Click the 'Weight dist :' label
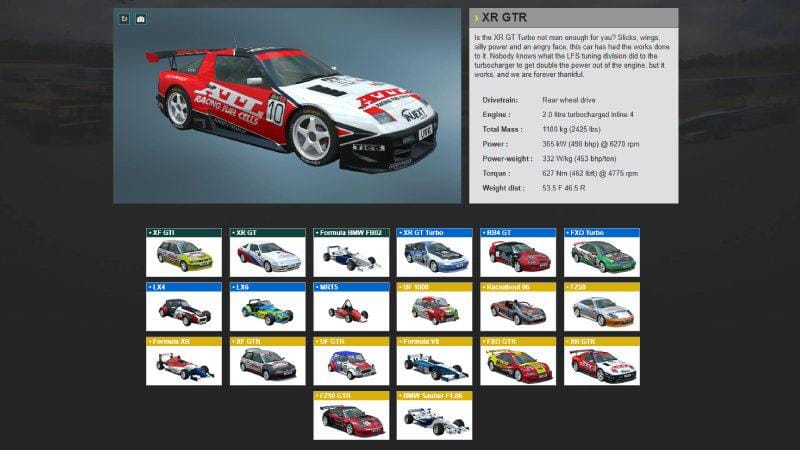This screenshot has width=800, height=450. coord(503,188)
